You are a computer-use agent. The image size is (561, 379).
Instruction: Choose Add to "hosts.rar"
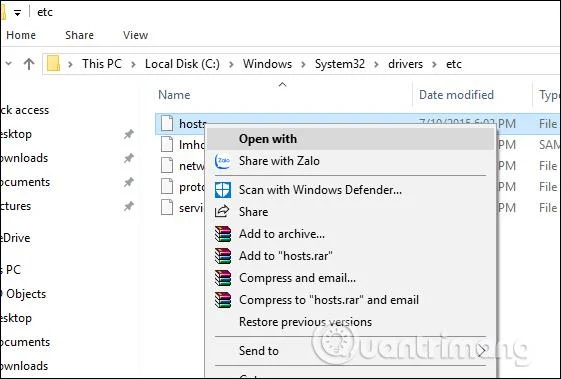pyautogui.click(x=350, y=256)
